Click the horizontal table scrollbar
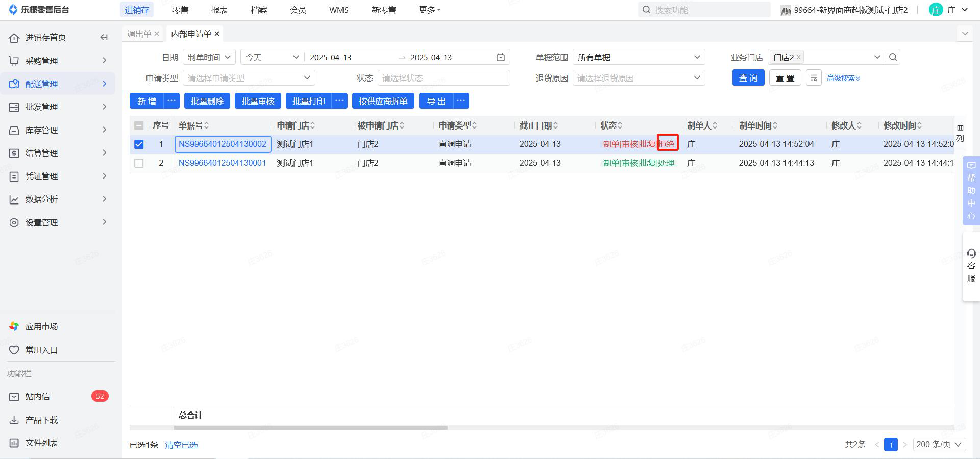Viewport: 980px width, 459px height. 310,428
